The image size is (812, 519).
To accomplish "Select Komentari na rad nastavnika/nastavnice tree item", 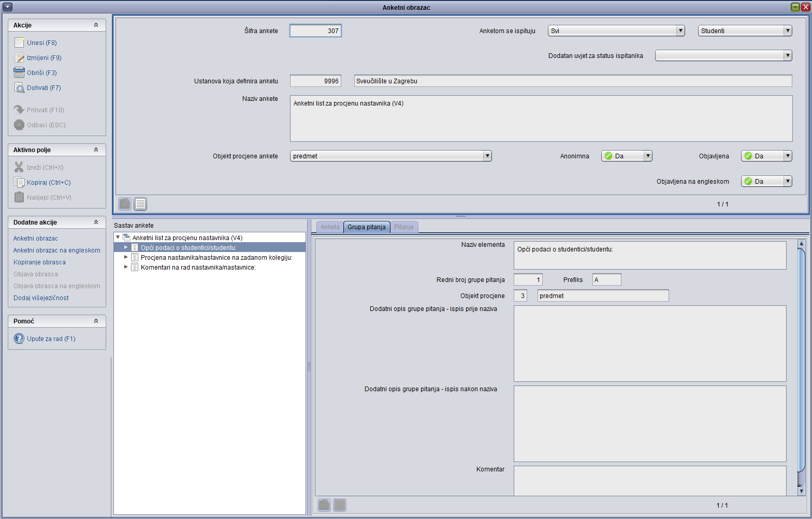I will click(198, 268).
